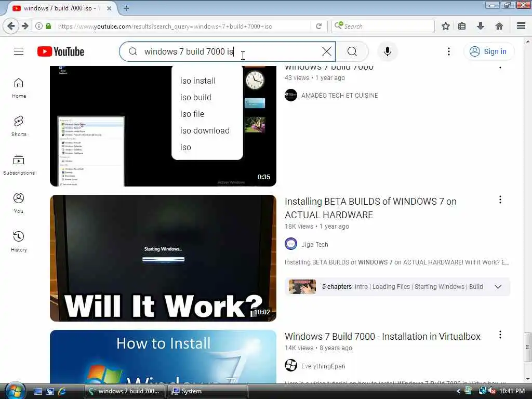Click EverythingEpan channel avatar
The height and width of the screenshot is (399, 532).
tap(291, 365)
